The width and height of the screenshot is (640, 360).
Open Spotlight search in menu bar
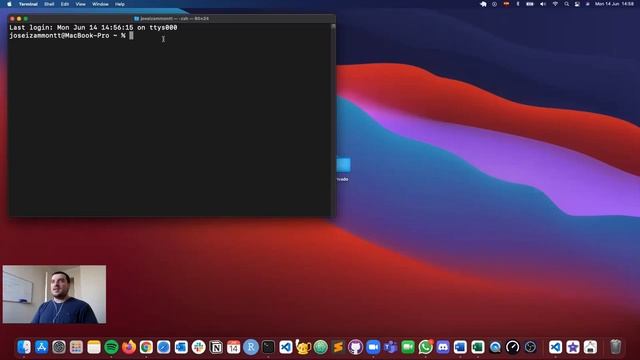pos(567,4)
